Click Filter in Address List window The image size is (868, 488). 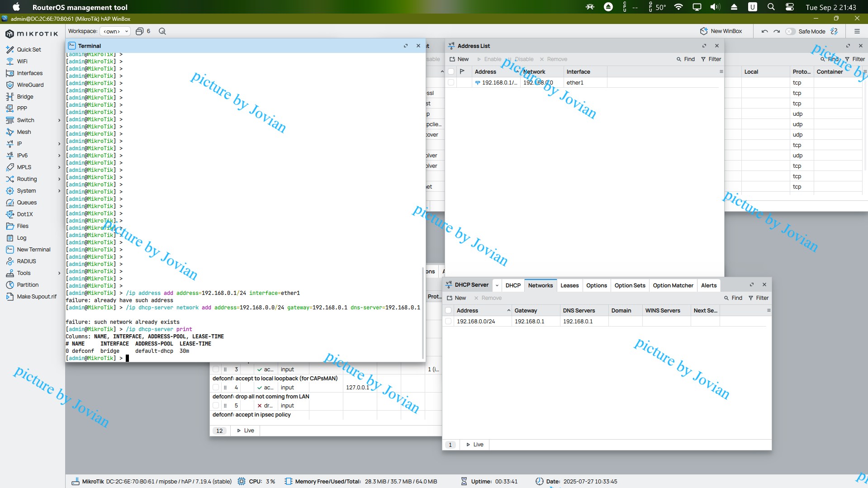point(711,59)
